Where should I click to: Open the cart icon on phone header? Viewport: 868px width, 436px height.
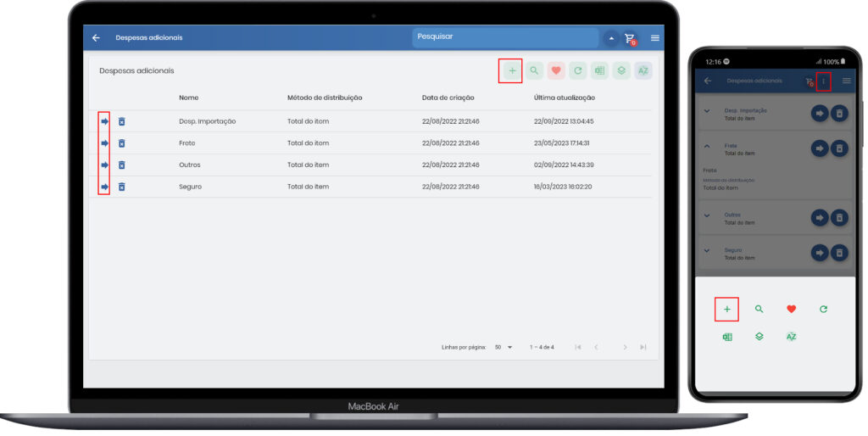810,81
